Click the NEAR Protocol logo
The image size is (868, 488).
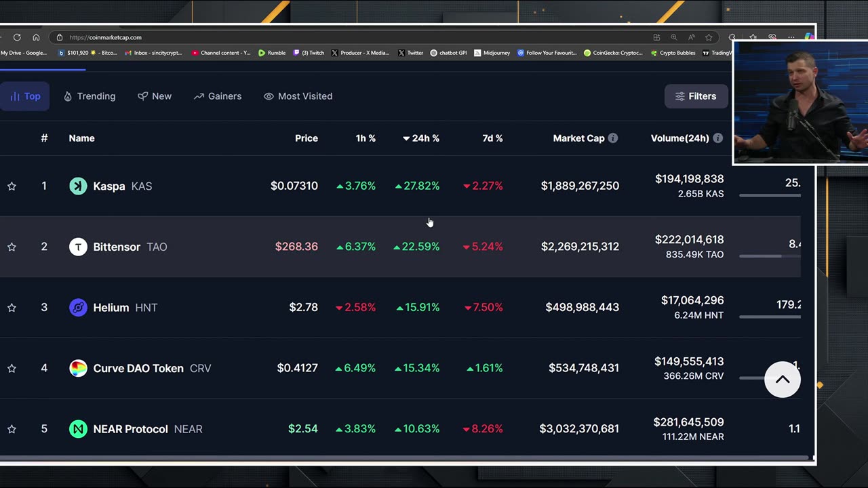78,429
